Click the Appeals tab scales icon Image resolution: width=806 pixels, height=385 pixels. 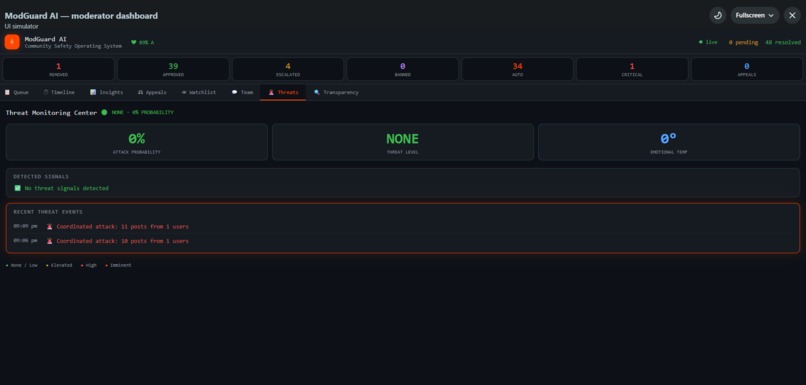click(140, 93)
